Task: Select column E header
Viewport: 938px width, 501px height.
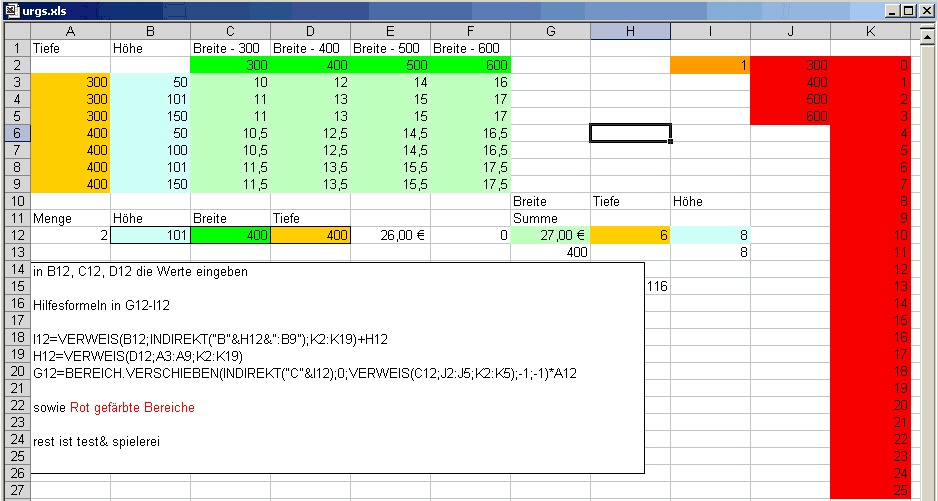Action: [x=391, y=31]
